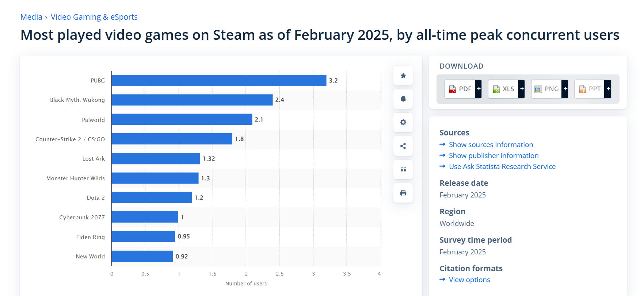Click the quotation citation icon
This screenshot has width=644, height=296.
pyautogui.click(x=403, y=169)
